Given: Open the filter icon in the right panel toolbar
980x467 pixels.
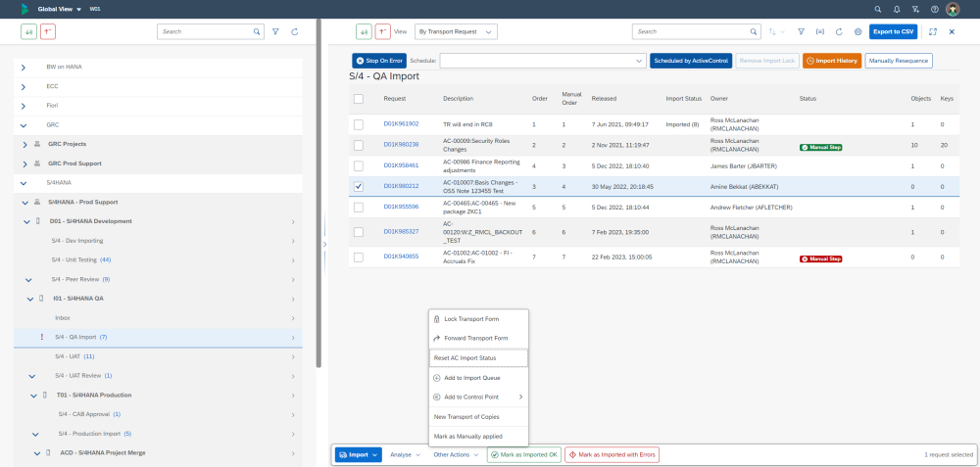Looking at the screenshot, I should click(x=801, y=31).
